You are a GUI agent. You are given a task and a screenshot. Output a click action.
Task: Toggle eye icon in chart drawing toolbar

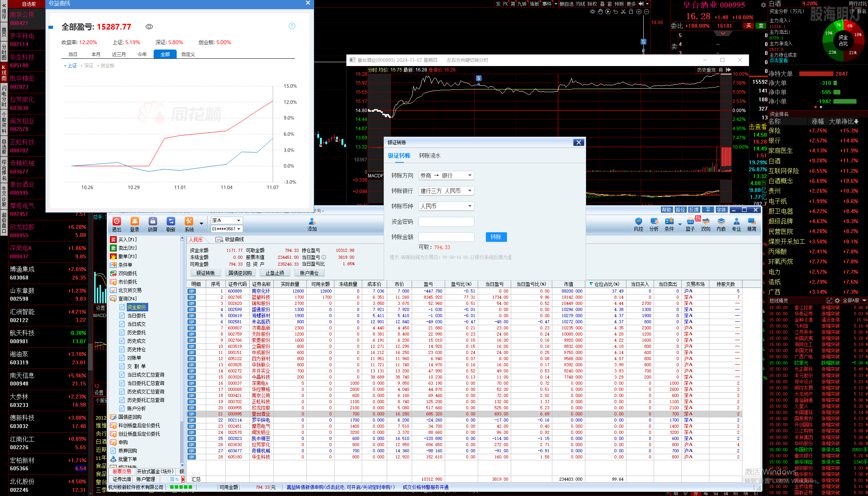593,12
